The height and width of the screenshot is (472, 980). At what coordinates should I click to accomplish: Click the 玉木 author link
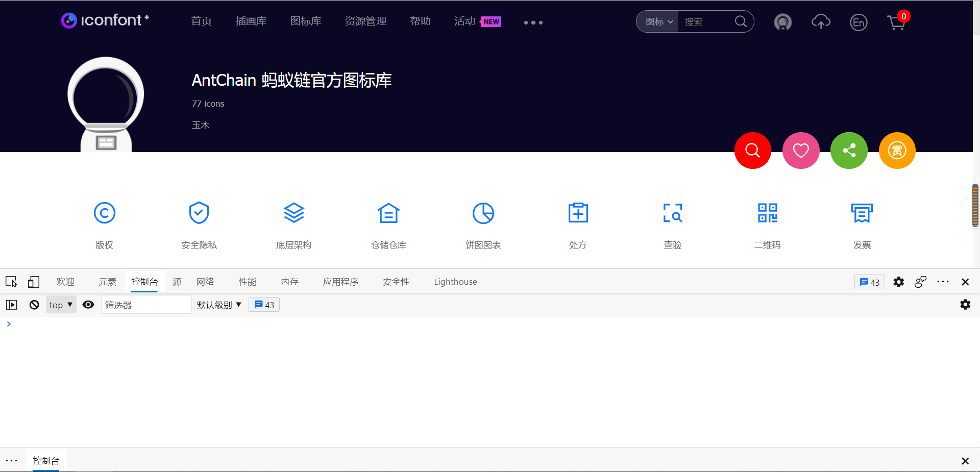click(x=201, y=126)
